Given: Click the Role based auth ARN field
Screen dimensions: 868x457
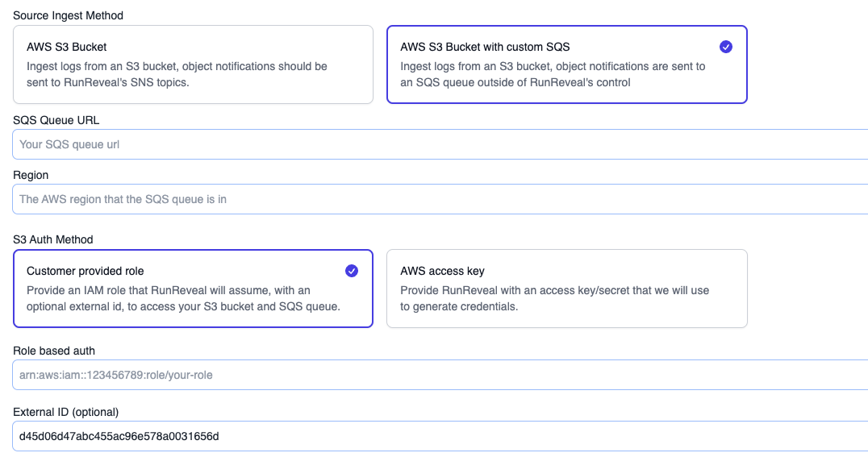Looking at the screenshot, I should click(x=440, y=375).
